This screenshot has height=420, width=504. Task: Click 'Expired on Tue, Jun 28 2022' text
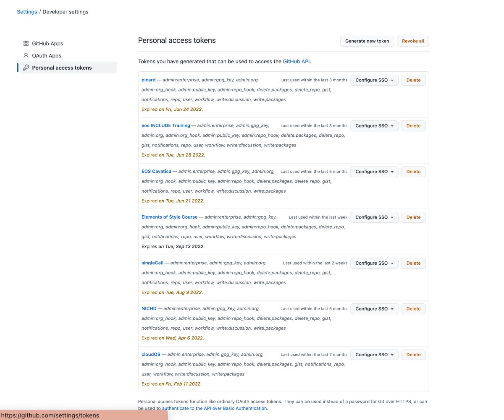(x=173, y=155)
